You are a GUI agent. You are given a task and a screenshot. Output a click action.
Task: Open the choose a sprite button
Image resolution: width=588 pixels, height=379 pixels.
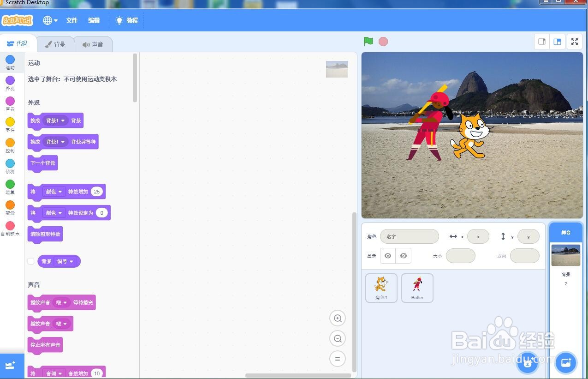click(x=528, y=362)
